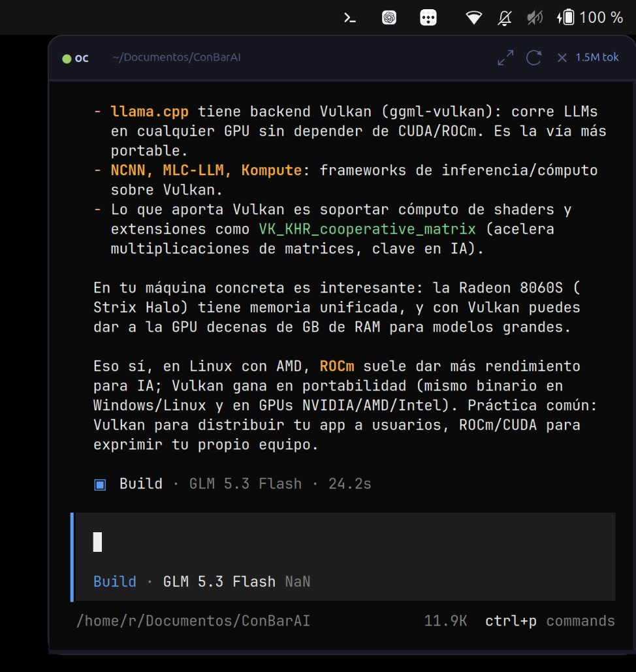636x672 pixels.
Task: Click the ~/Documentos/ConBarAI path in header
Action: [x=176, y=57]
